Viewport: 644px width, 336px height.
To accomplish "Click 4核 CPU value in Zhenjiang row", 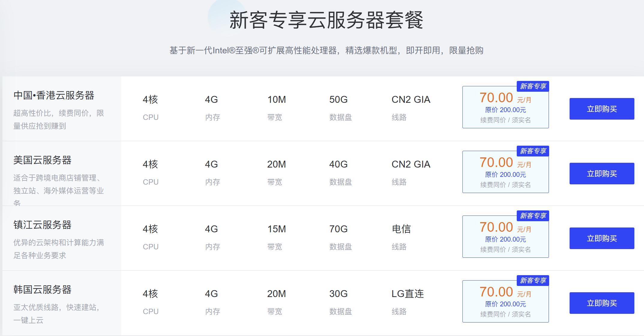I will click(150, 229).
